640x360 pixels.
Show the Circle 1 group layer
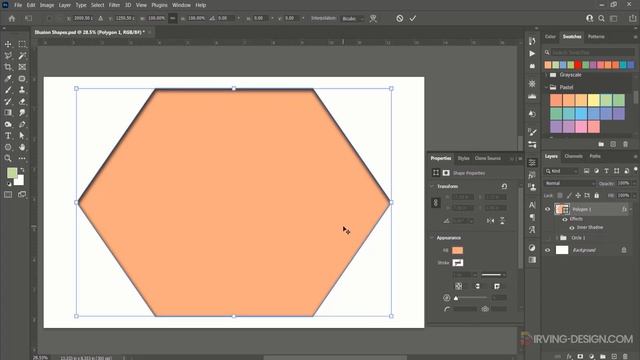548,238
